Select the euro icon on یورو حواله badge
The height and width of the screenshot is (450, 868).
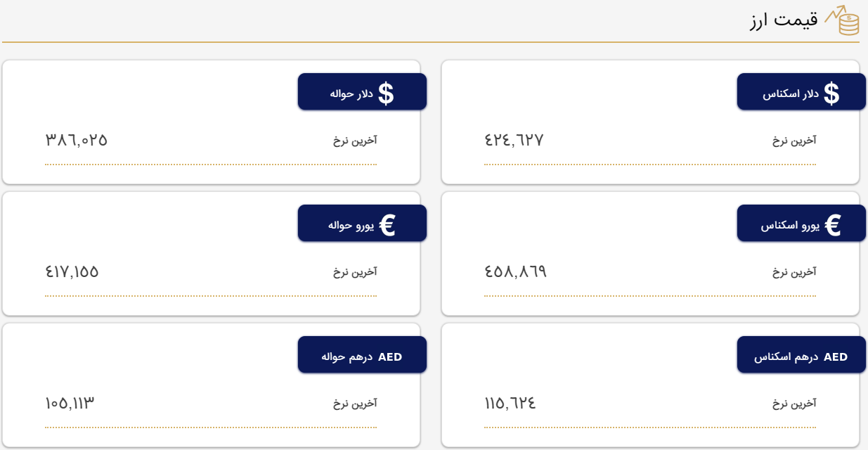386,223
